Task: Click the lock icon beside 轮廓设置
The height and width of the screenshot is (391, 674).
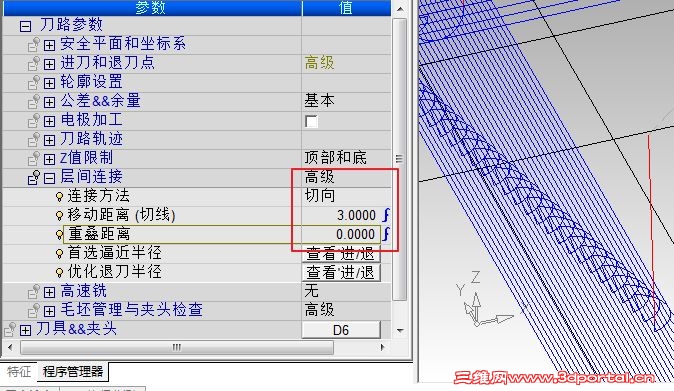Action: point(34,82)
